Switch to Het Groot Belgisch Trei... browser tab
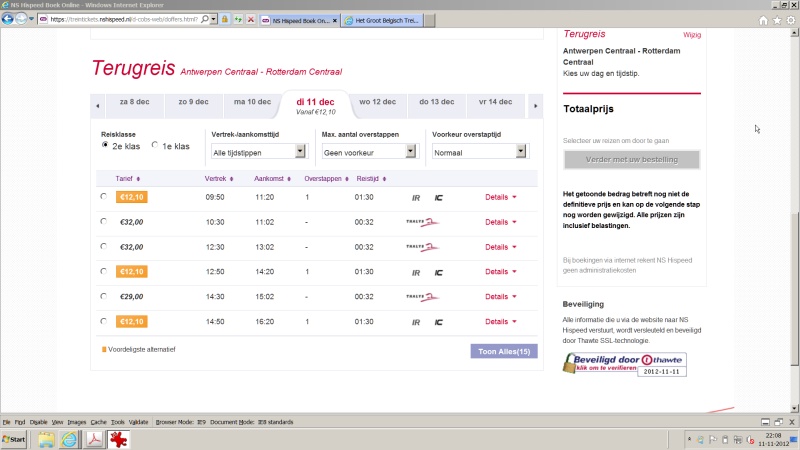Viewport: 800px width, 450px height. coord(381,20)
